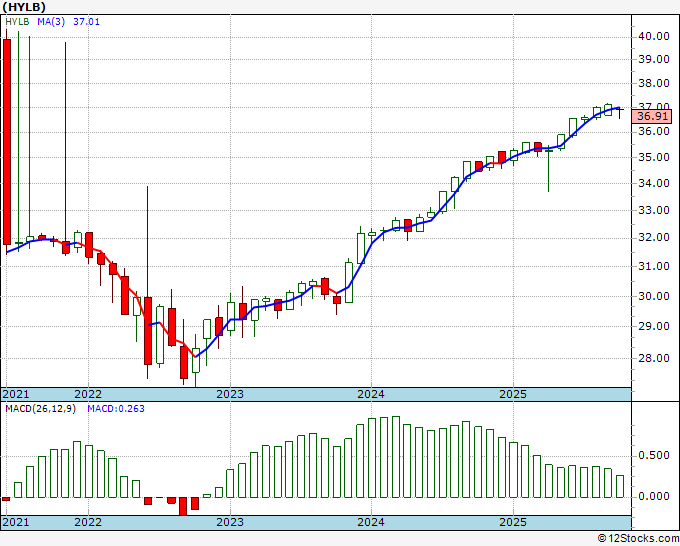Click 2021 on the price chart timeline
Viewport: 680px width, 546px height.
tap(16, 394)
